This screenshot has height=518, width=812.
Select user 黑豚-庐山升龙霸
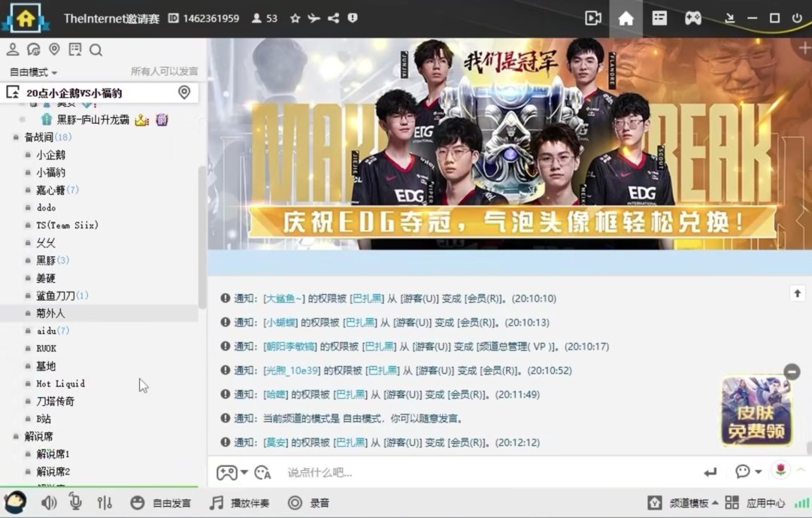(92, 120)
